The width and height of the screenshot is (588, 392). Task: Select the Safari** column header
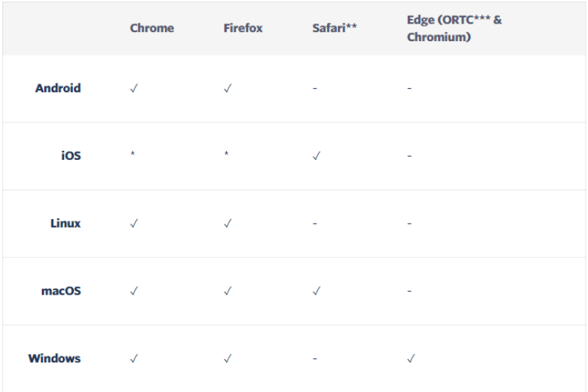335,28
